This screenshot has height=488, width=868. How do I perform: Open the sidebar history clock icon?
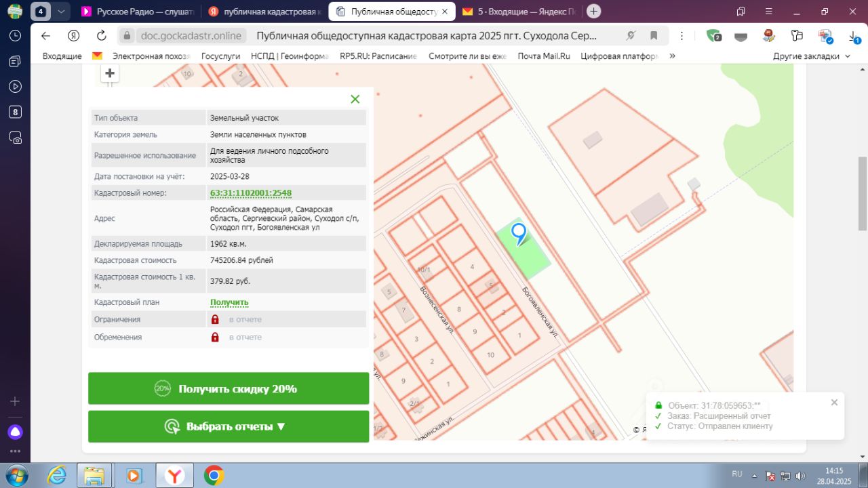(x=15, y=35)
